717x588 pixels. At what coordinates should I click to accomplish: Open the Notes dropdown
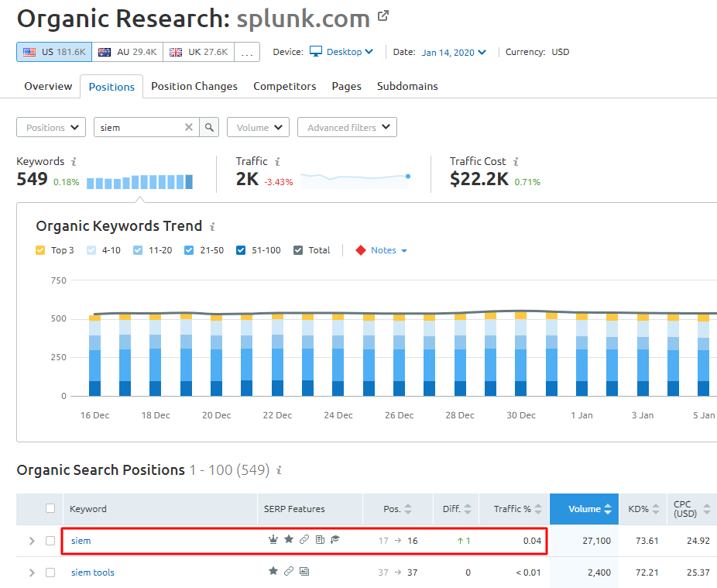click(x=389, y=250)
